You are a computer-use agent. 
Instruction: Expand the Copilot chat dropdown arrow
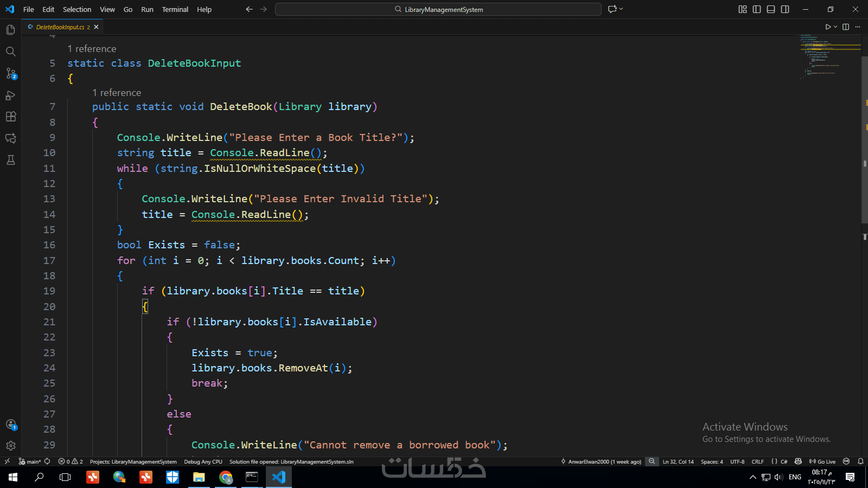coord(621,9)
